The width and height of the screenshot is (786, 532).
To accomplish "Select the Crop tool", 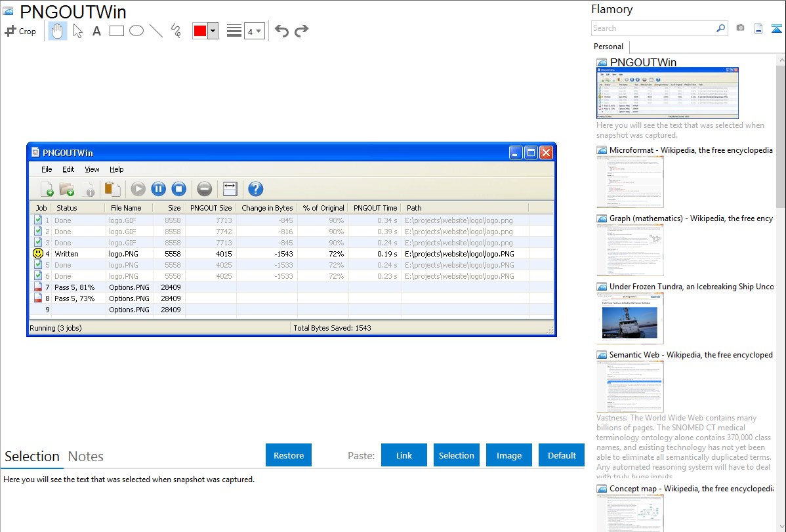I will [x=20, y=31].
